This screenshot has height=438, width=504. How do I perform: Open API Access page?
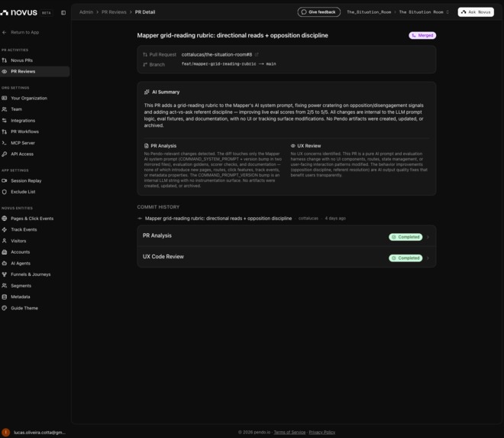click(x=22, y=154)
